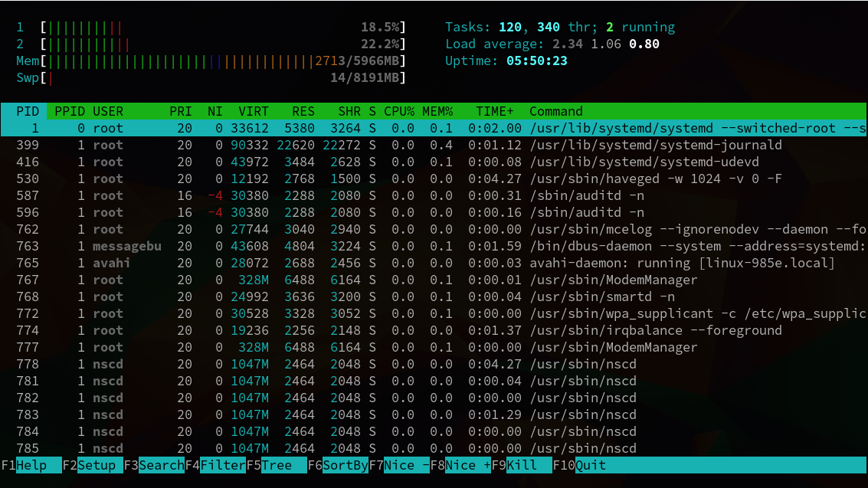Click the Command column header
Viewport: 868px width, 488px height.
[x=555, y=111]
